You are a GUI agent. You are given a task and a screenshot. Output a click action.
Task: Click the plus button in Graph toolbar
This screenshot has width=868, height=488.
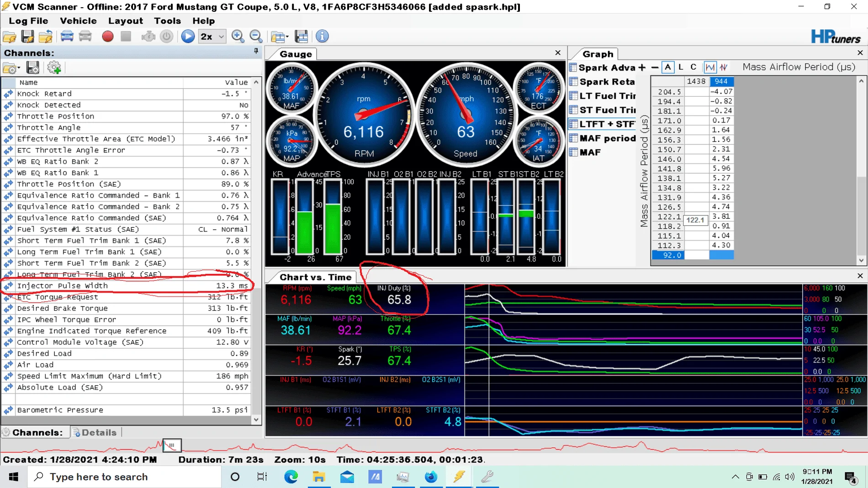642,68
